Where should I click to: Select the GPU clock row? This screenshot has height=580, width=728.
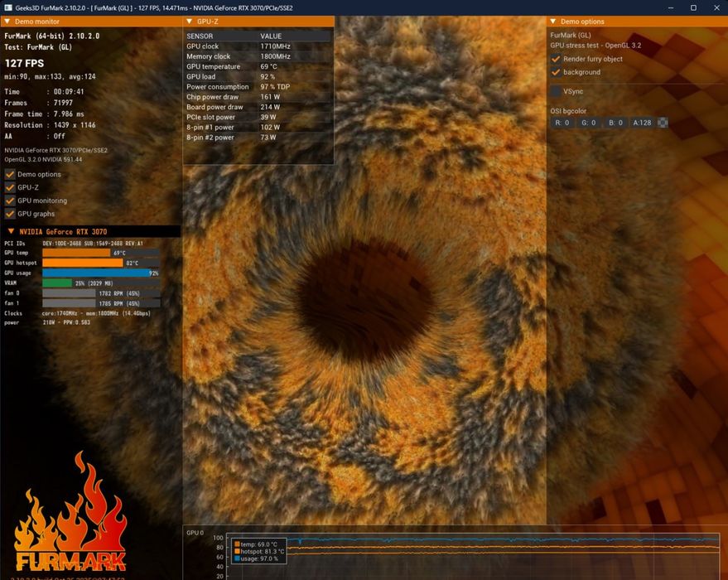[x=258, y=46]
